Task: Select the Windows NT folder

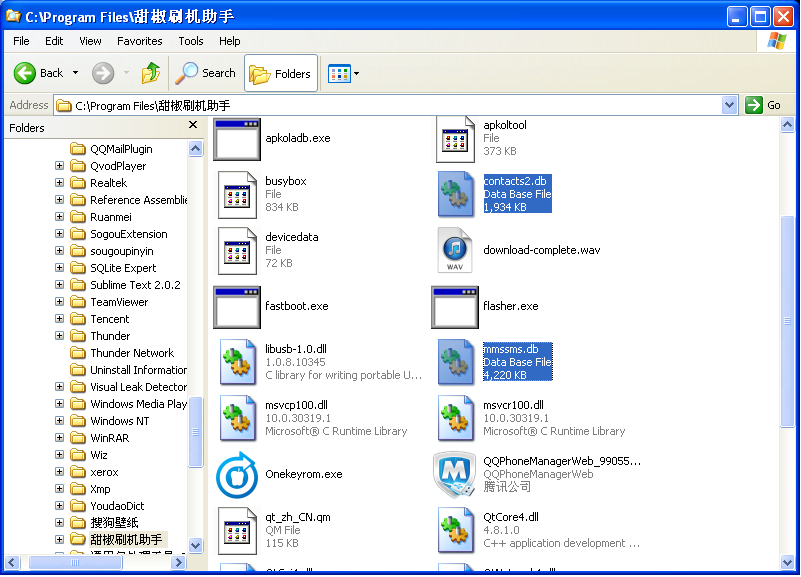Action: point(110,421)
